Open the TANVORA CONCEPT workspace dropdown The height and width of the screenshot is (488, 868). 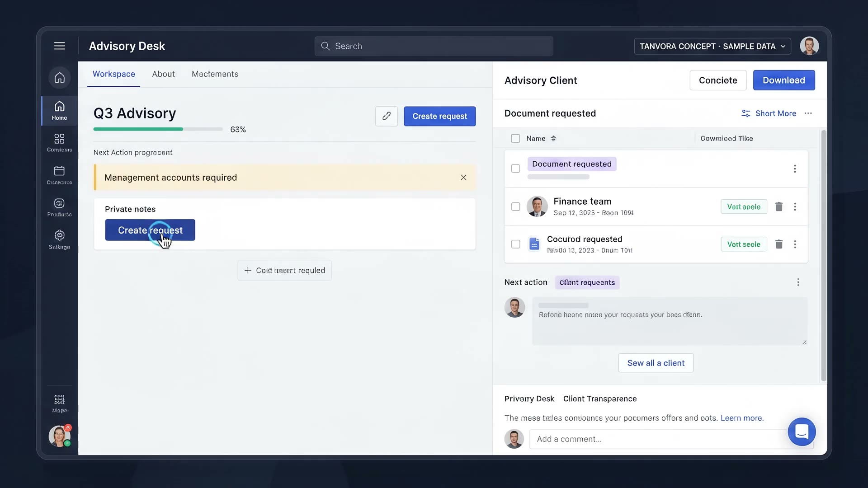click(x=712, y=46)
